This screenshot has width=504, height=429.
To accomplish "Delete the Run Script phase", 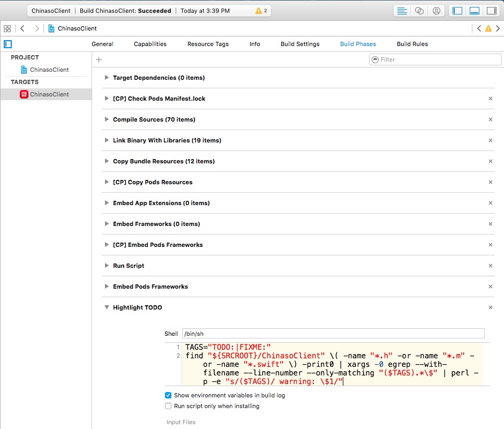I will tap(490, 266).
